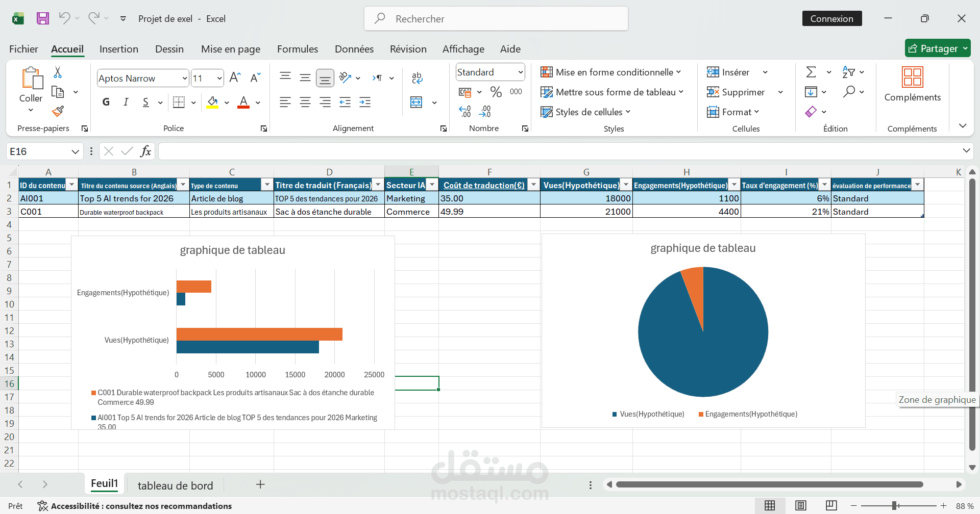Open Find and Select magnifier

[x=849, y=91]
